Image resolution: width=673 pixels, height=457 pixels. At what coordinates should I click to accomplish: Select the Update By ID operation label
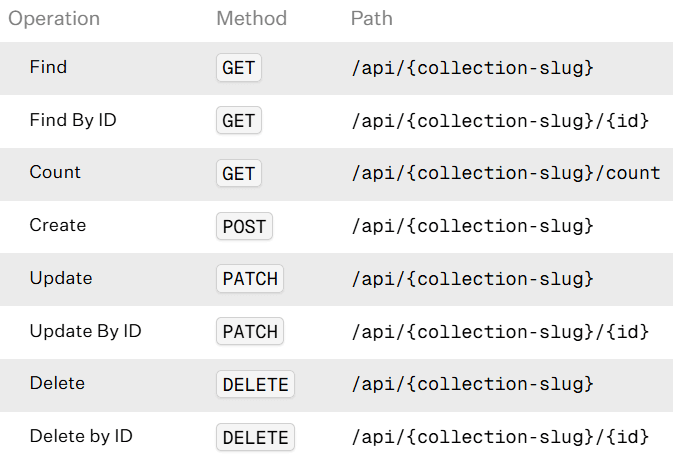[85, 331]
